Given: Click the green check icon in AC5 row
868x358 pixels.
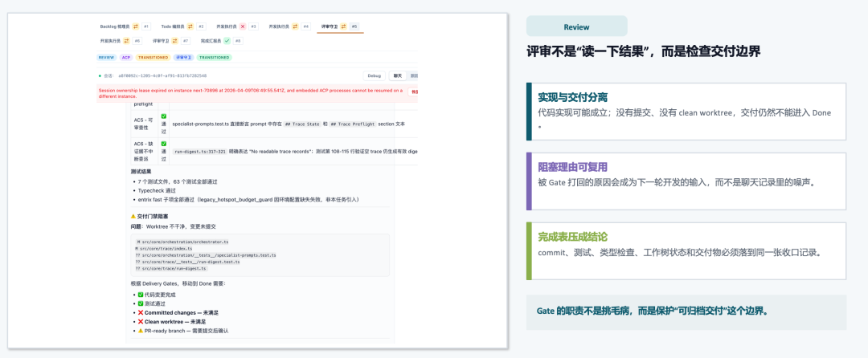Looking at the screenshot, I should coord(164,116).
